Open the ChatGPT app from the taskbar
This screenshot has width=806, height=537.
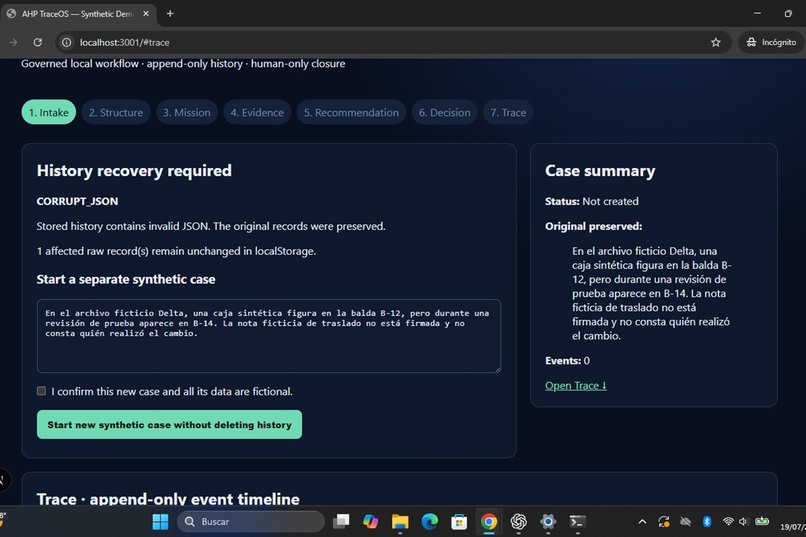coord(518,522)
